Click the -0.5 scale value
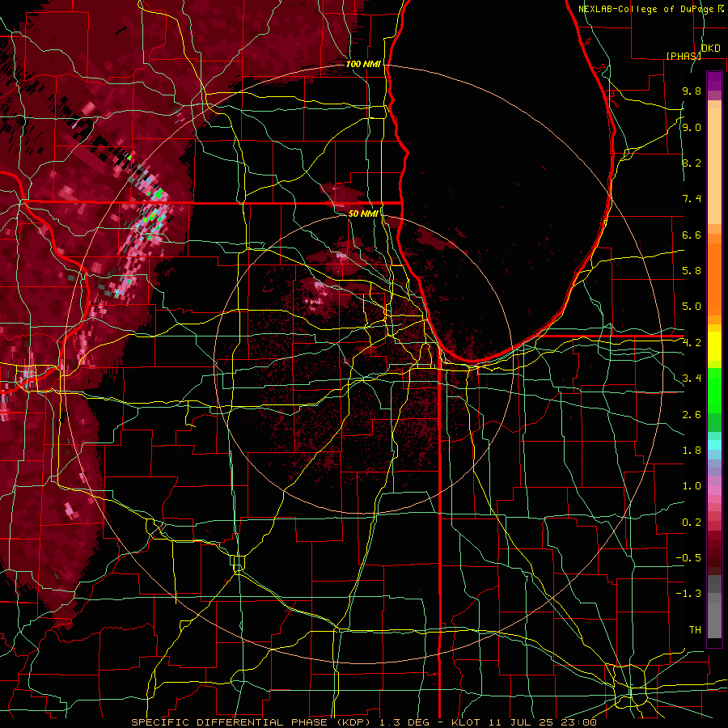Screen dimensions: 728x728 coord(688,558)
